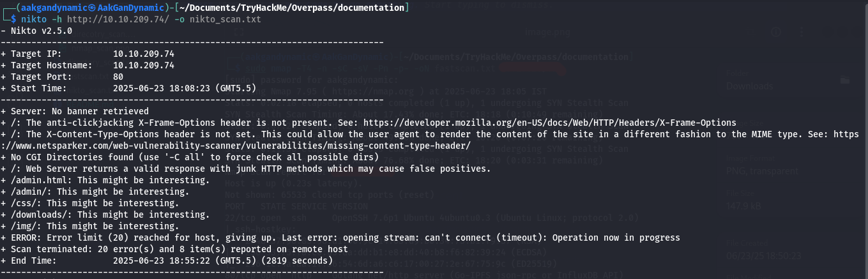Click the faint folder icon beside Downloads
This screenshot has height=279, width=868.
click(845, 80)
